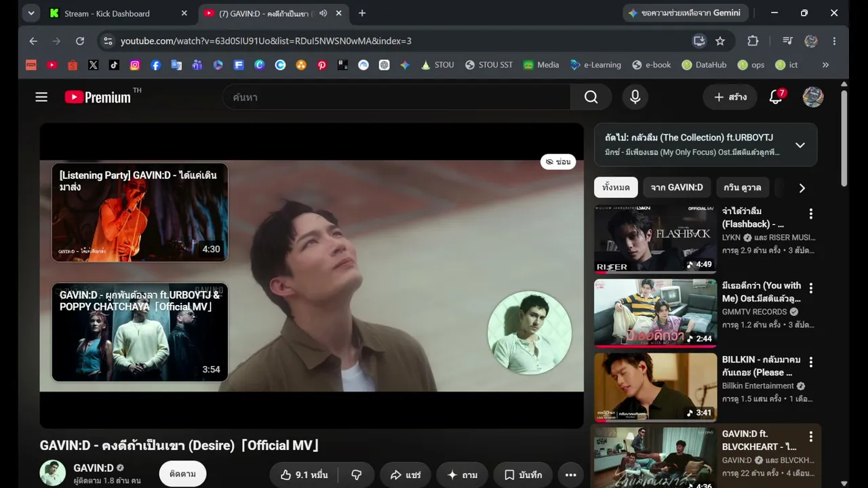This screenshot has height=488, width=868.
Task: Open the Pinterest bookmark
Action: (x=322, y=65)
